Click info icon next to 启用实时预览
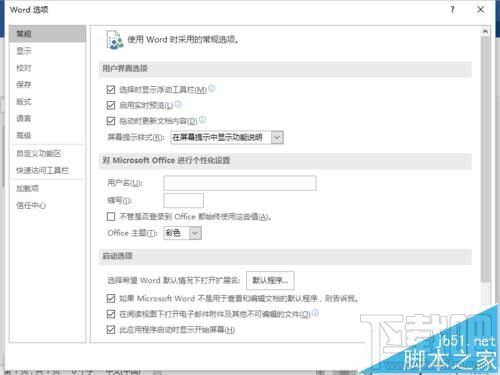 click(178, 104)
